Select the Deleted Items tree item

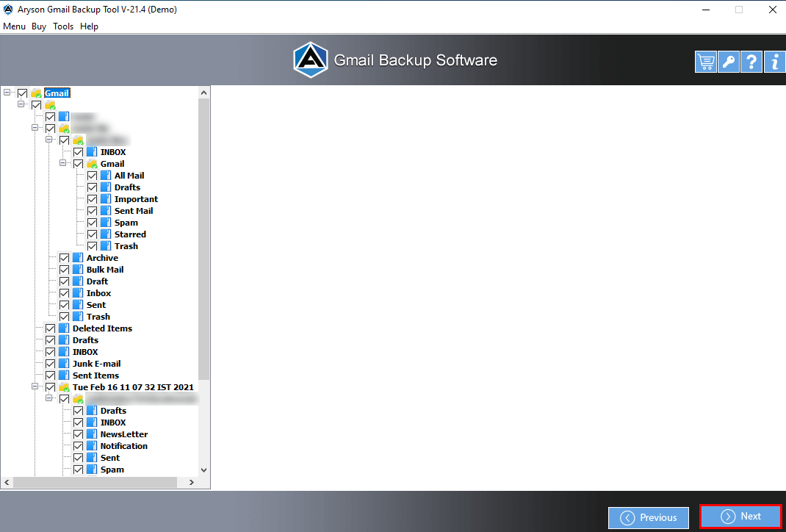pos(102,328)
